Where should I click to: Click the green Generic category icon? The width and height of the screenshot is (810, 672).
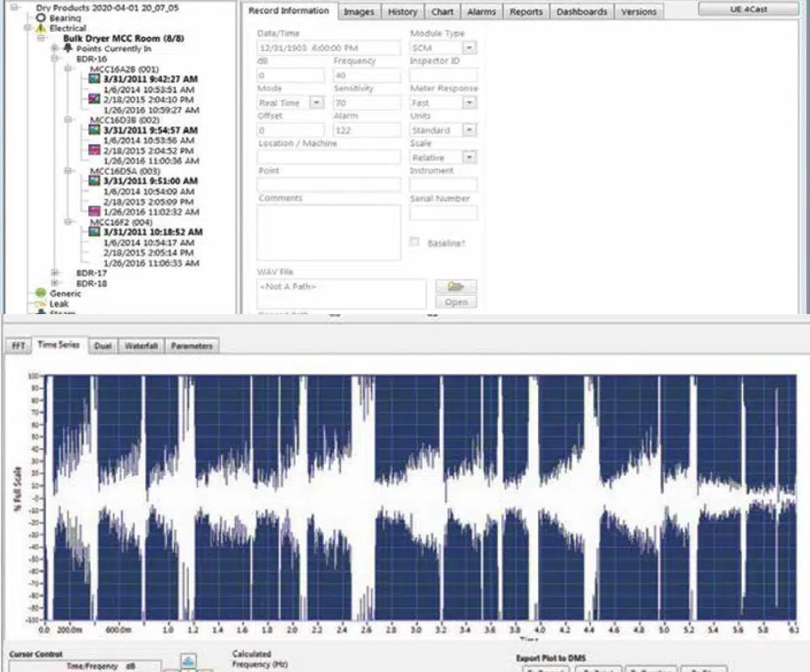[40, 294]
